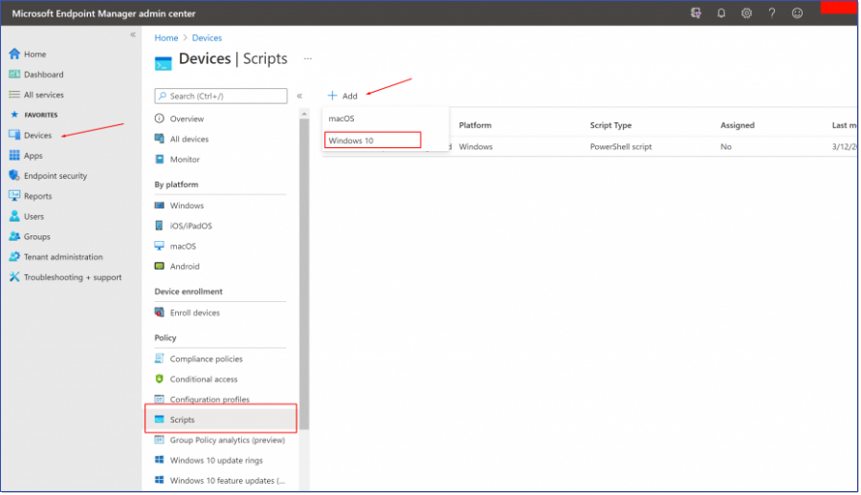
Task: Sort by the Assigned column header
Action: [737, 125]
